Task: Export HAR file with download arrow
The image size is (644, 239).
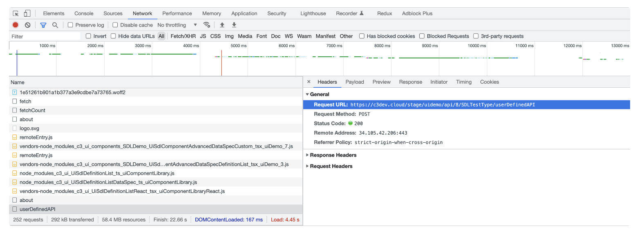Action: pyautogui.click(x=234, y=25)
